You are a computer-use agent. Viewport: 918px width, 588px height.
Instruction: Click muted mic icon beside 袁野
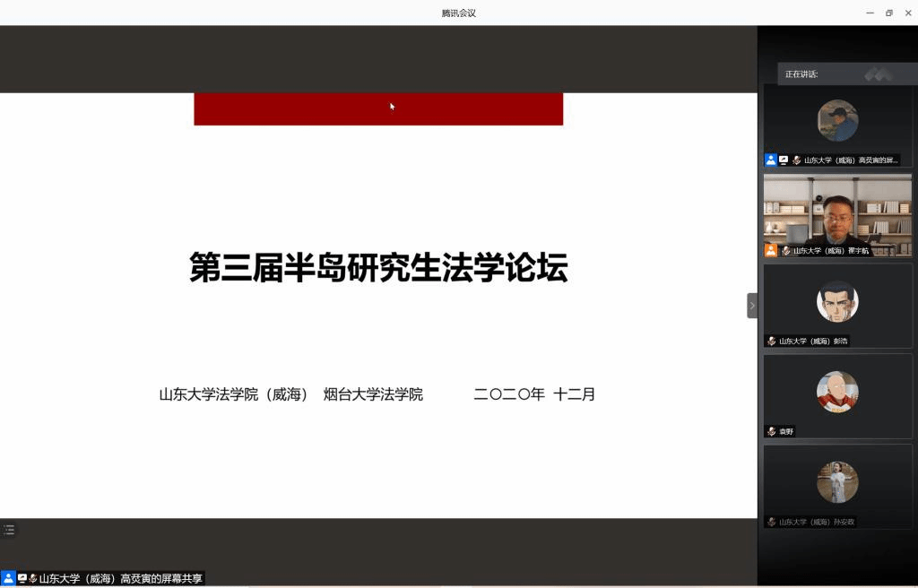point(771,432)
